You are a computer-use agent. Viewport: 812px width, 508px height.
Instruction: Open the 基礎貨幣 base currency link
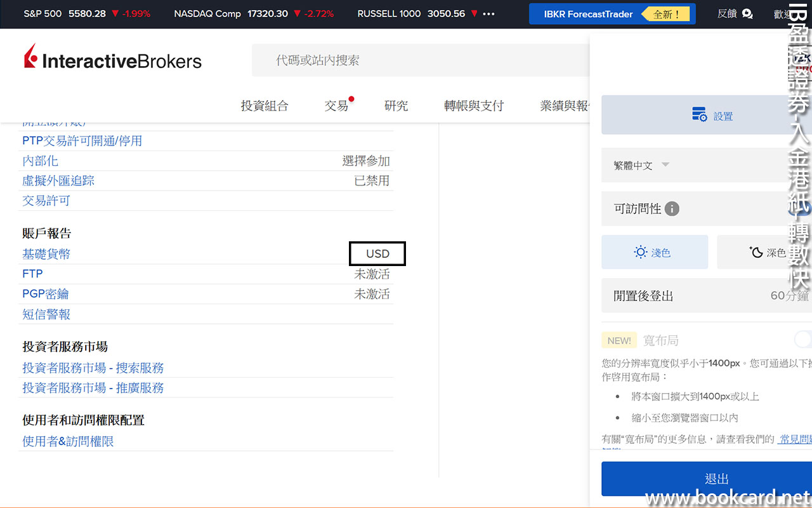tap(46, 254)
